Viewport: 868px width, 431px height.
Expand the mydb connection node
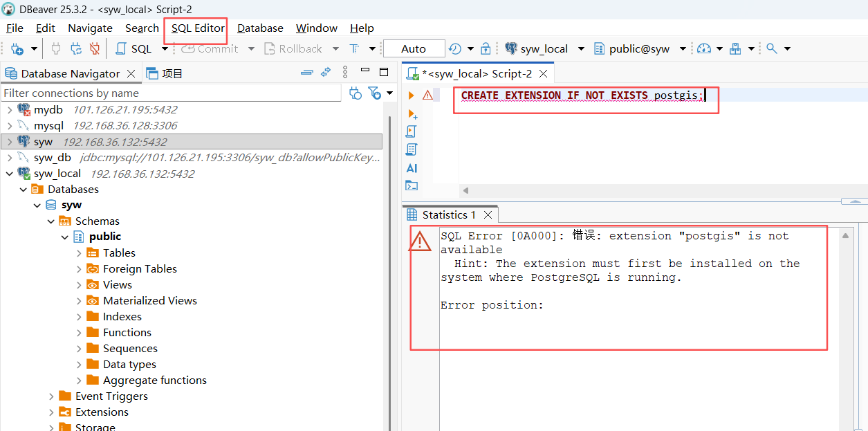9,110
